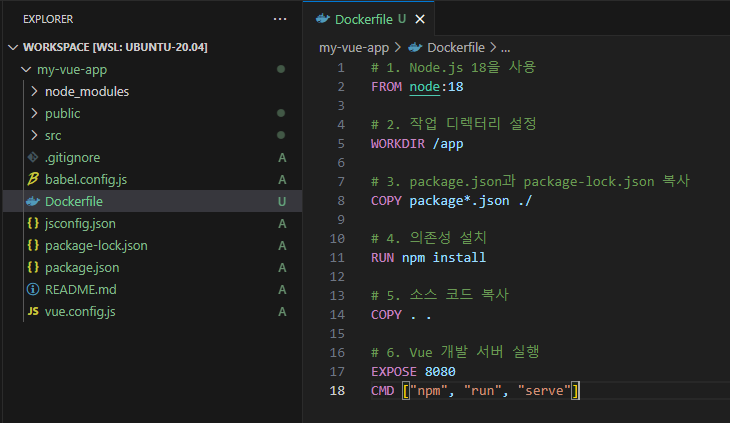Open the Explorer more actions ellipsis menu
The width and height of the screenshot is (730, 423).
click(x=279, y=19)
